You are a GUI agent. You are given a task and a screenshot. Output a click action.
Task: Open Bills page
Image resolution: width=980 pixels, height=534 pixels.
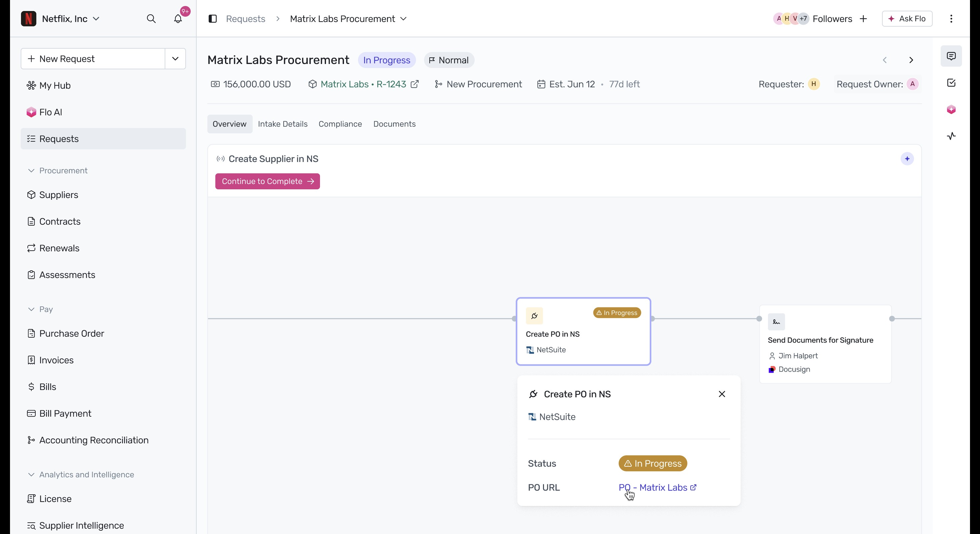click(103, 387)
